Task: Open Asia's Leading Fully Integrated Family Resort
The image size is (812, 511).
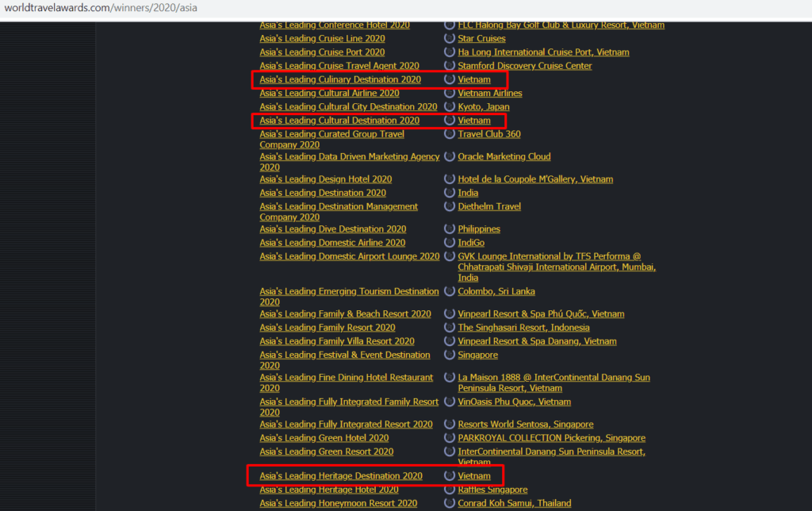Action: coord(349,407)
